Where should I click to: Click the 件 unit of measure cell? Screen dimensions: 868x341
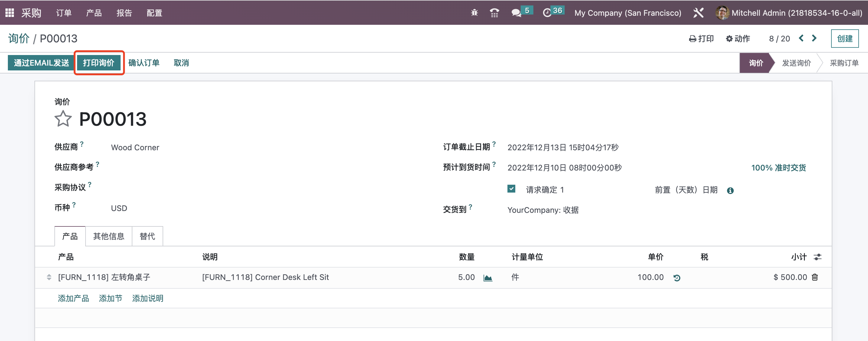[x=515, y=277]
